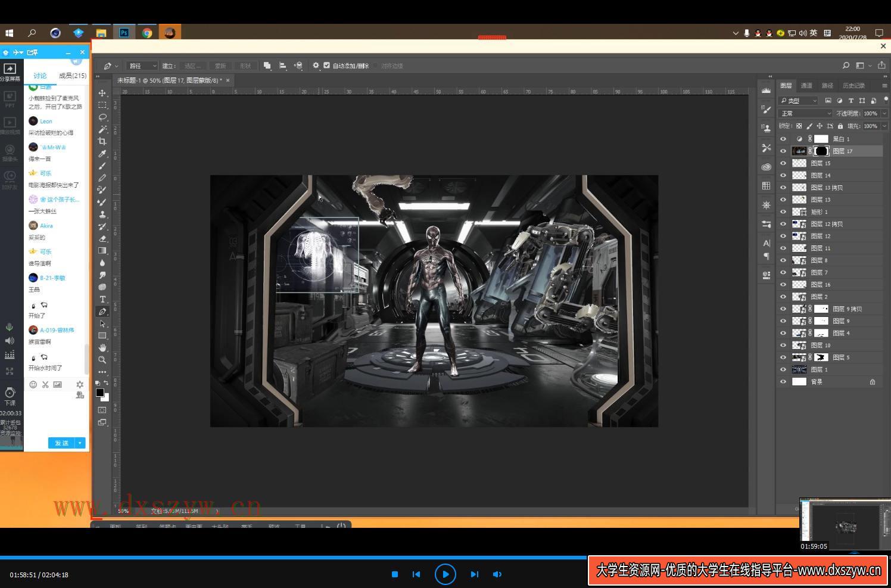
Task: Open path arrangement icon in options bar
Action: coord(298,66)
